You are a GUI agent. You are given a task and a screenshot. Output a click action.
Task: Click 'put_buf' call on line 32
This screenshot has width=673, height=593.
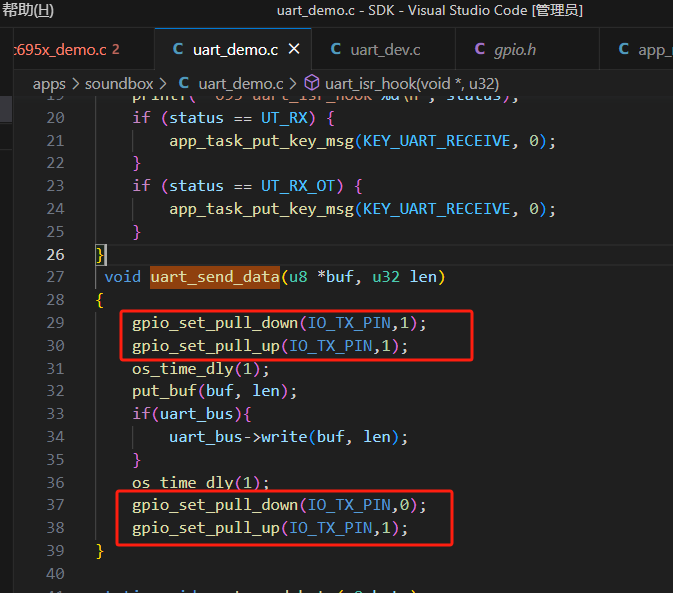click(x=164, y=391)
